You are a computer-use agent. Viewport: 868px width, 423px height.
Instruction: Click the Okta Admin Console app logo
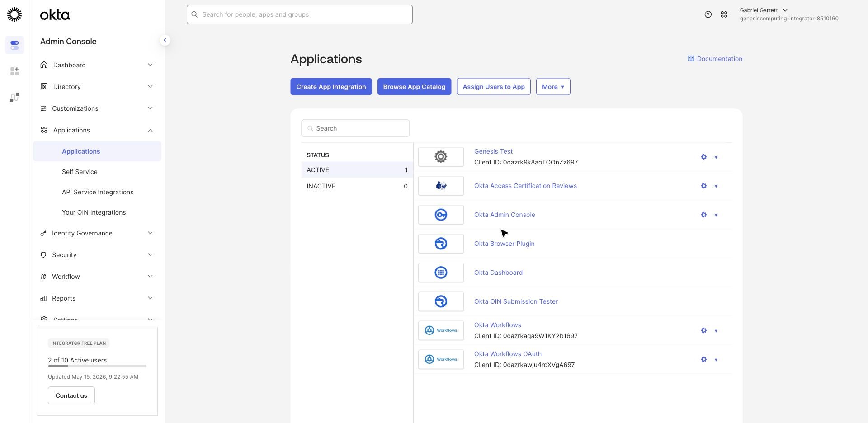441,215
